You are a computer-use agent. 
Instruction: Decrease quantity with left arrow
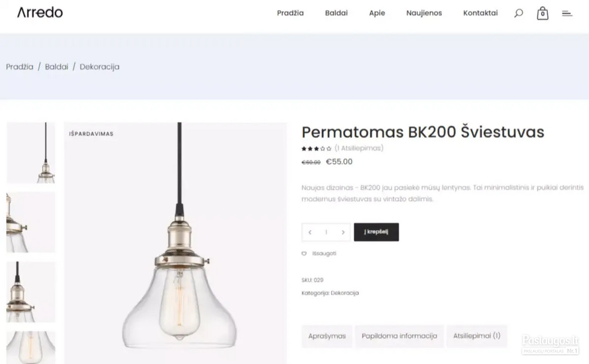pos(310,232)
